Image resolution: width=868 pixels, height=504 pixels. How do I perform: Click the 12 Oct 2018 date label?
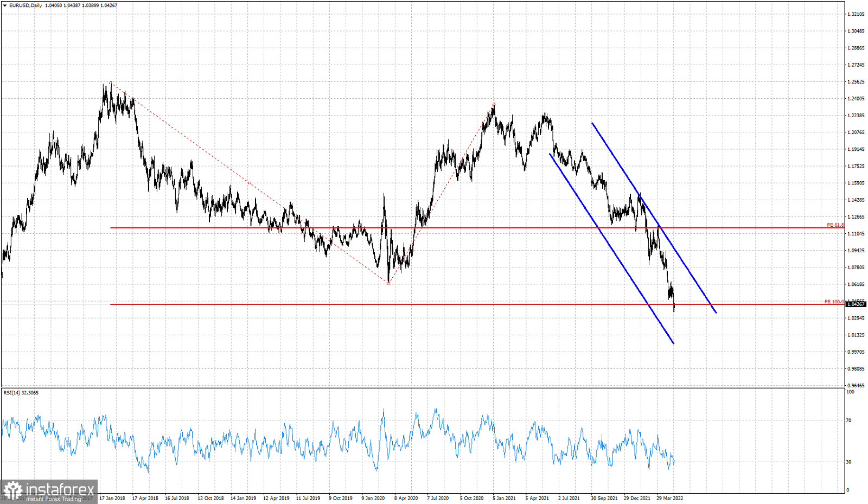(x=210, y=498)
